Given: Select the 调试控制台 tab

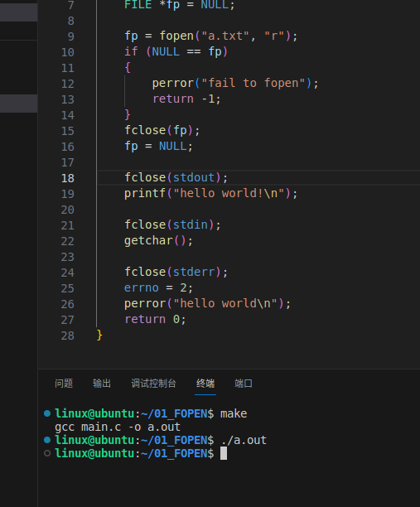Looking at the screenshot, I should (153, 384).
